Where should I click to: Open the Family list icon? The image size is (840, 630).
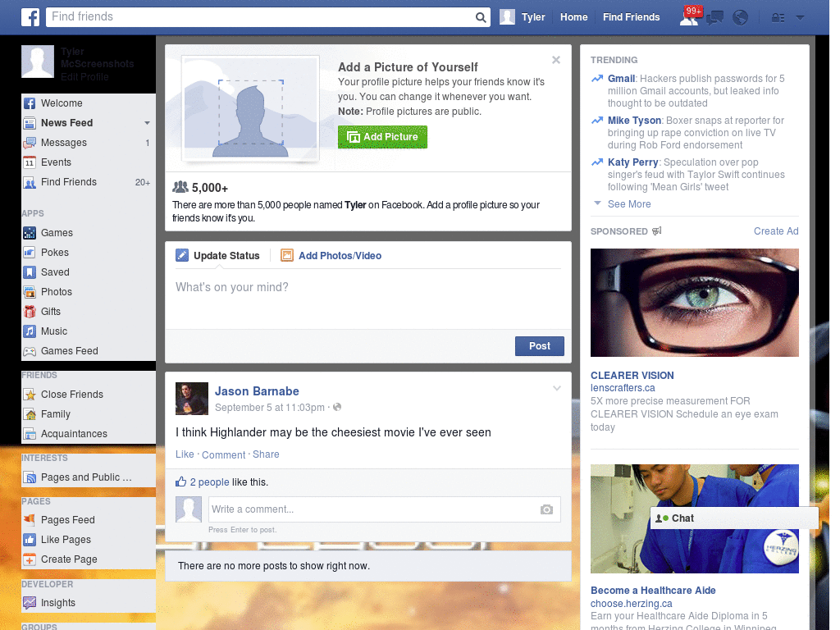(x=30, y=414)
